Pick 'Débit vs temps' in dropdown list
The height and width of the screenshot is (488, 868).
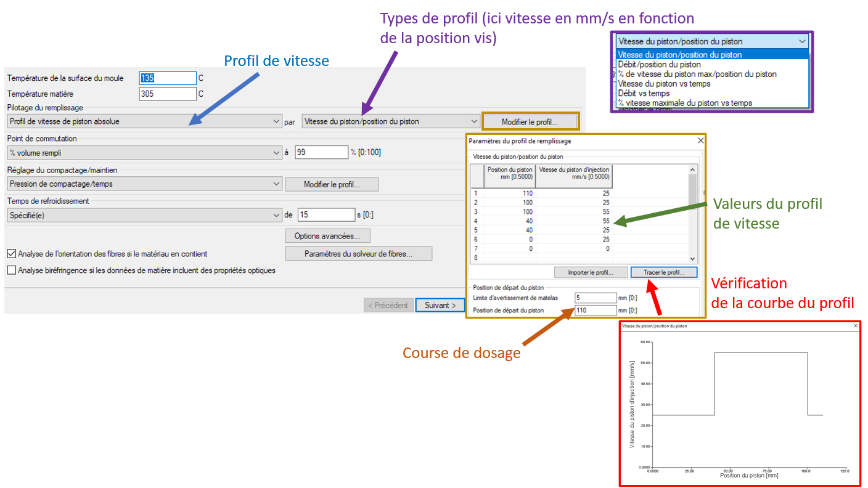(644, 93)
